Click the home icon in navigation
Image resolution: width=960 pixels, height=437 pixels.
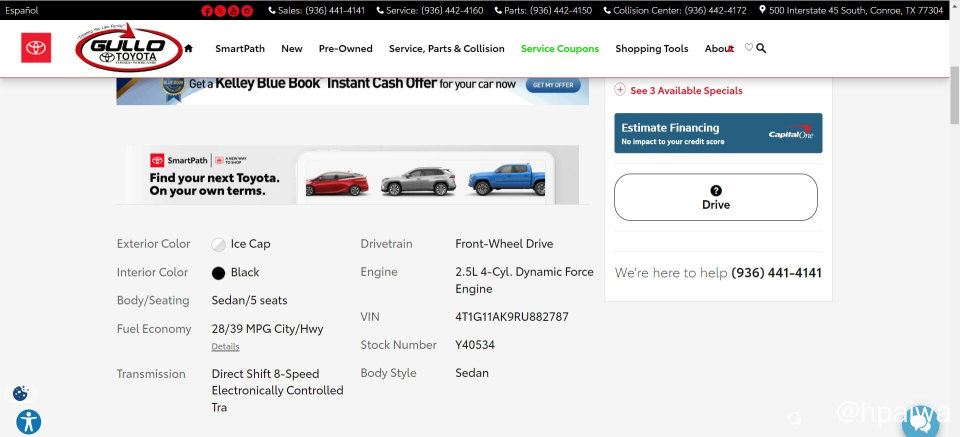pyautogui.click(x=188, y=48)
